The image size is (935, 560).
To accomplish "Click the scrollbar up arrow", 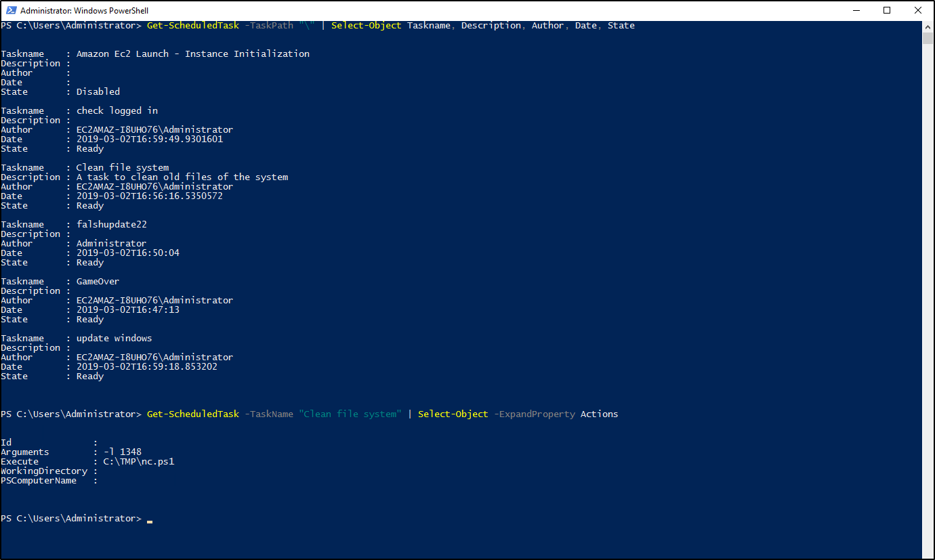I will (928, 26).
